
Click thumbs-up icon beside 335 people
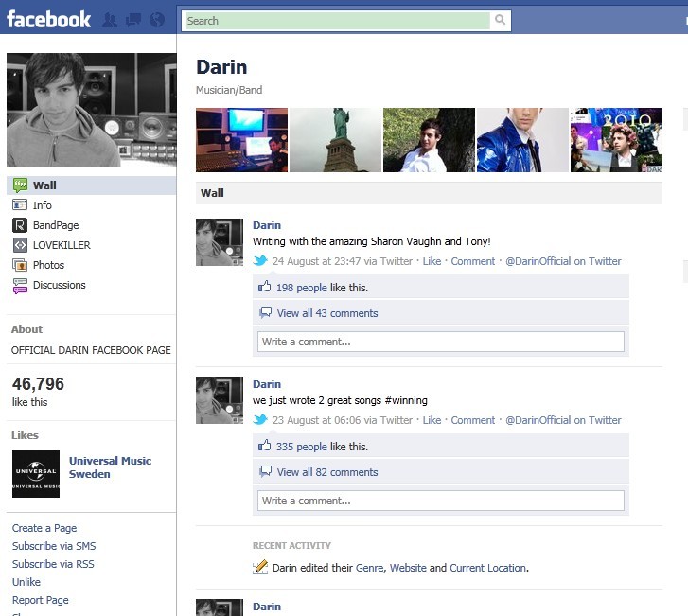click(x=265, y=446)
